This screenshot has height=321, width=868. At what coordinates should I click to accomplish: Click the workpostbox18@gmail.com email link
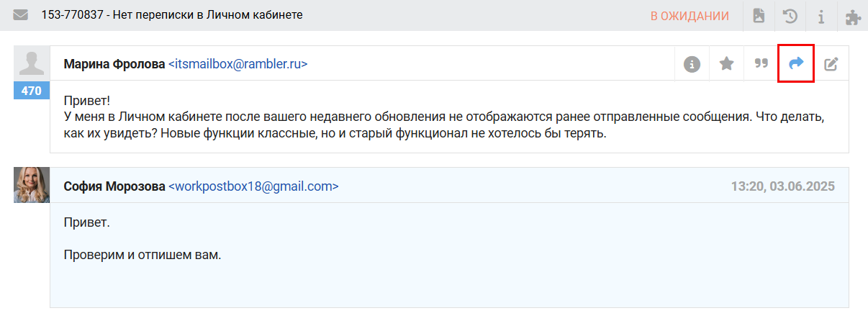click(253, 186)
